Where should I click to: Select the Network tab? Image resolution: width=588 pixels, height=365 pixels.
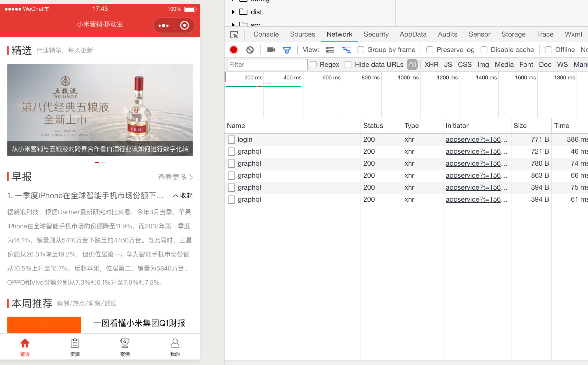(339, 34)
